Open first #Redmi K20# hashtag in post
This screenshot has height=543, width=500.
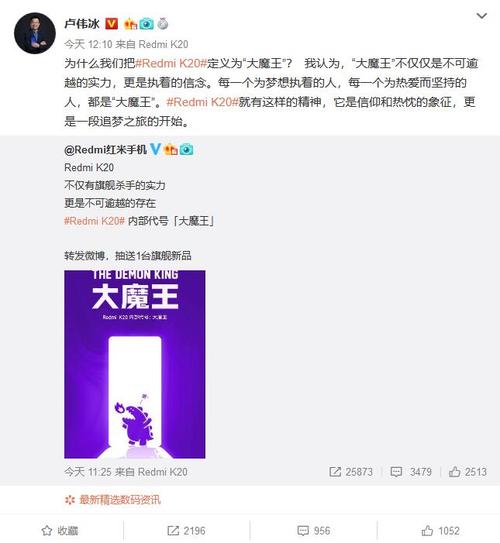171,63
